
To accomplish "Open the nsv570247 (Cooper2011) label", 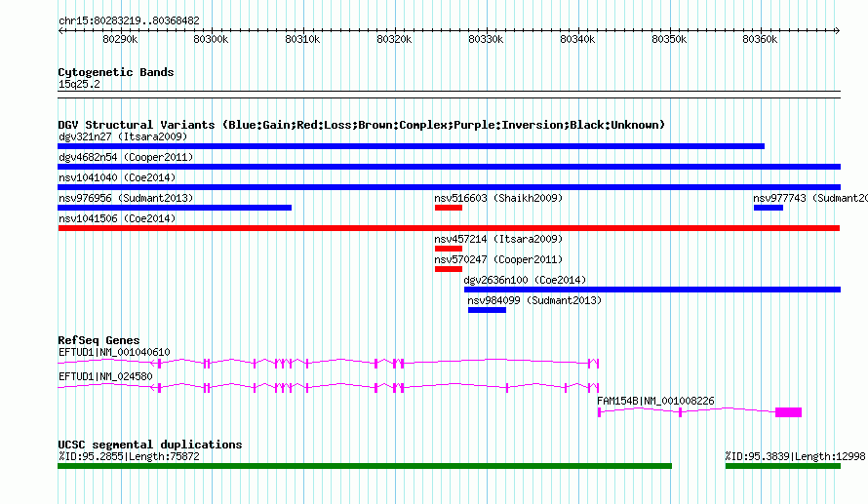I will tap(498, 259).
